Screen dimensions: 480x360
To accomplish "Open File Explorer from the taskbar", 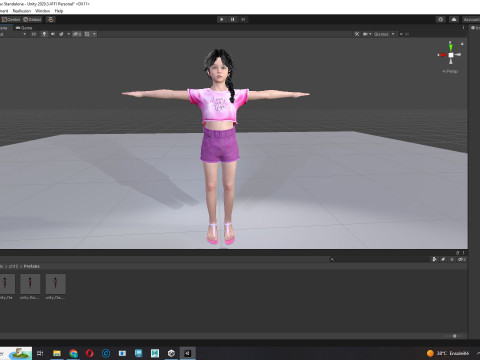I will [x=57, y=353].
